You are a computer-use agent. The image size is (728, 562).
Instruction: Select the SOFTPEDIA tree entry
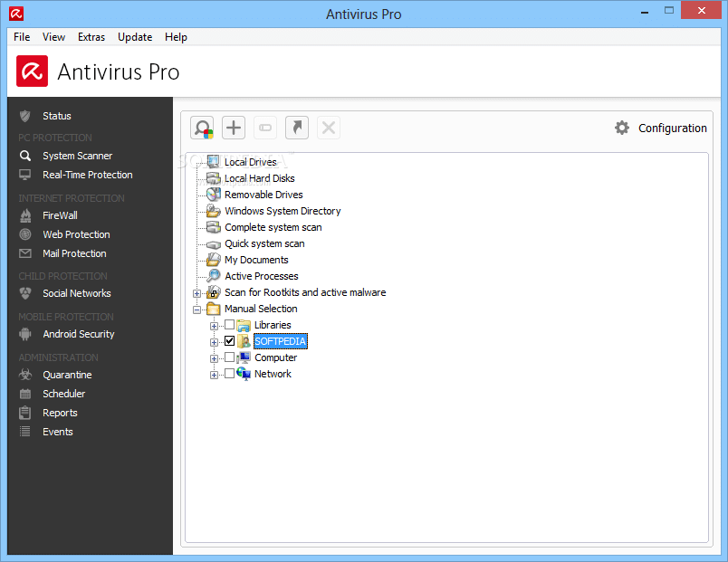281,341
